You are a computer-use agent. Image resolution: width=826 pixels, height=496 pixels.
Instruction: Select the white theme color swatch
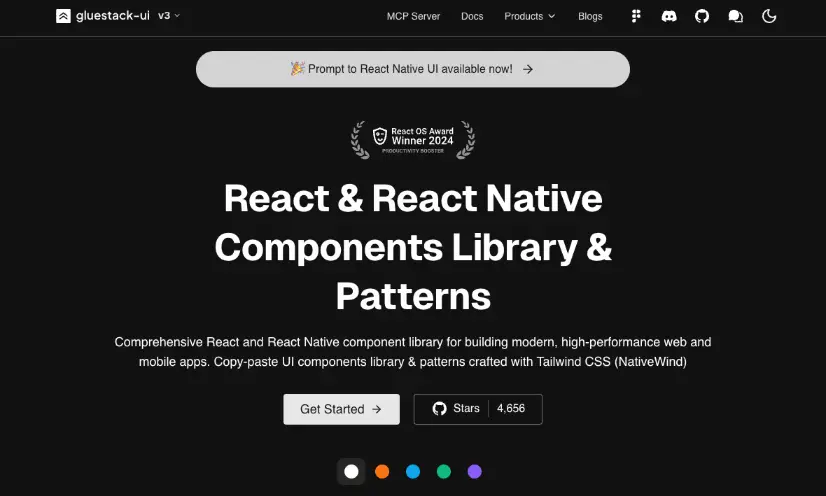[351, 471]
